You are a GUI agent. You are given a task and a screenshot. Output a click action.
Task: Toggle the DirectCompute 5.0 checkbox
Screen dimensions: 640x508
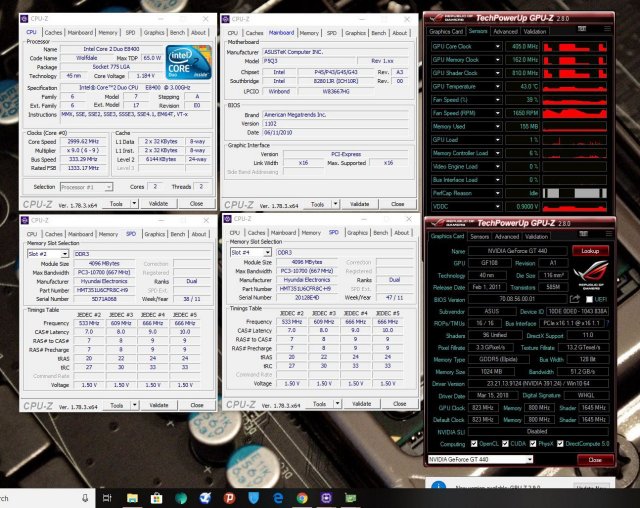click(x=560, y=444)
